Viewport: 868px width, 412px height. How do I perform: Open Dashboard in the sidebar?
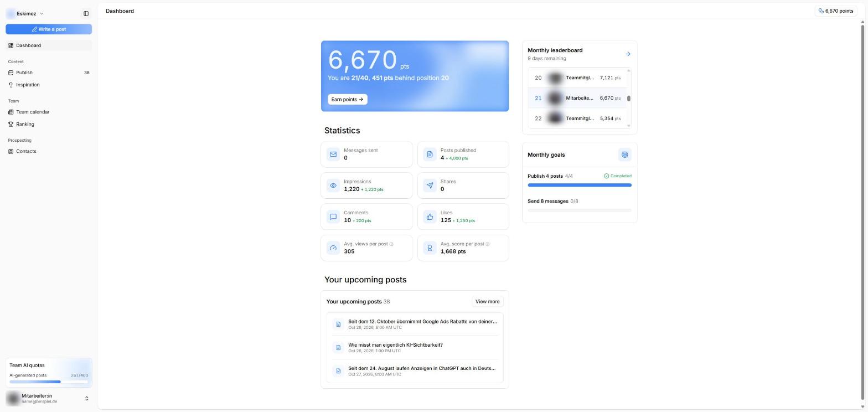click(x=49, y=45)
